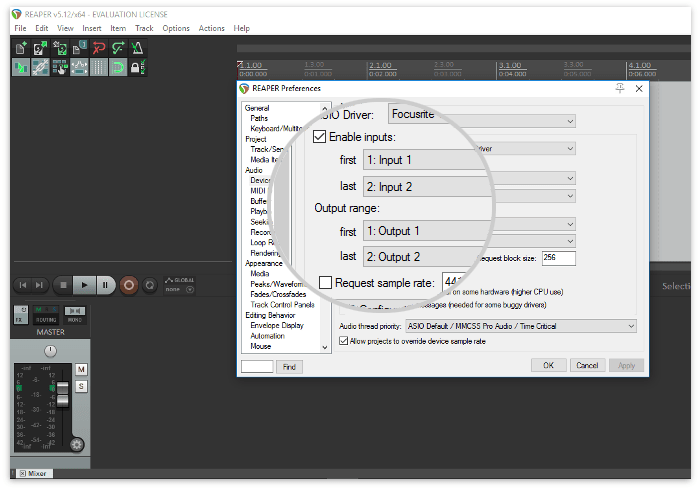The image size is (700, 491).
Task: Select Appearance in preferences tree
Action: pyautogui.click(x=263, y=263)
